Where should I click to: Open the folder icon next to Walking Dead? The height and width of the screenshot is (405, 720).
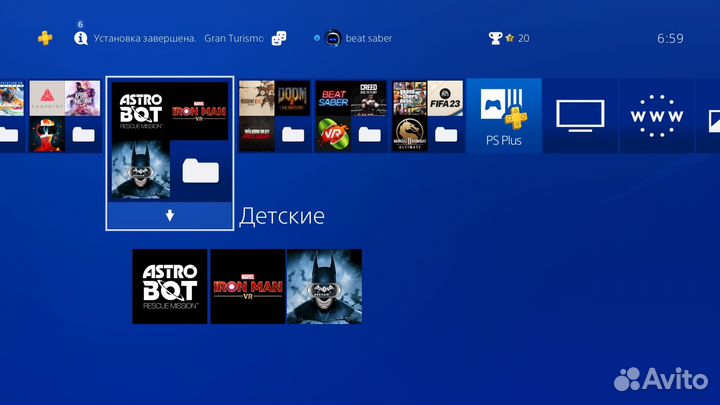click(293, 135)
